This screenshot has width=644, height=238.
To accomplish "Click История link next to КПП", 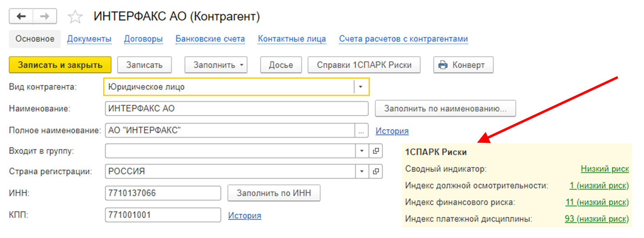I will (x=244, y=215).
